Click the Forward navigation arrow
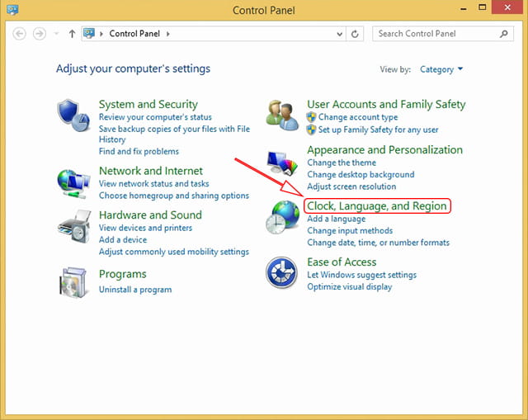The width and height of the screenshot is (528, 420). pos(40,34)
